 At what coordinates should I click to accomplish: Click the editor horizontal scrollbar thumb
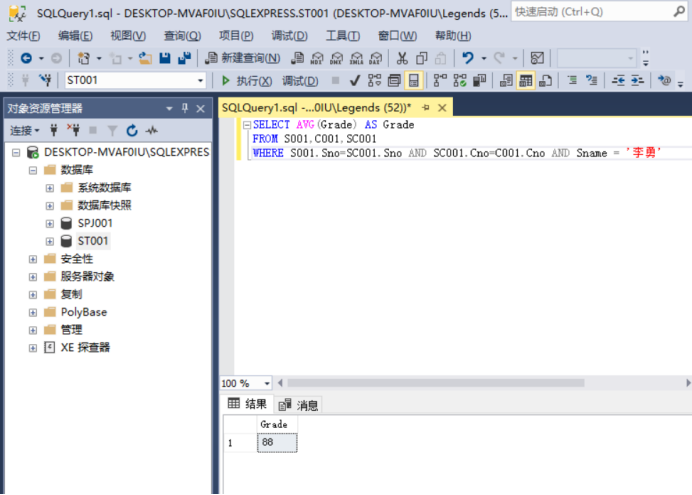click(436, 383)
